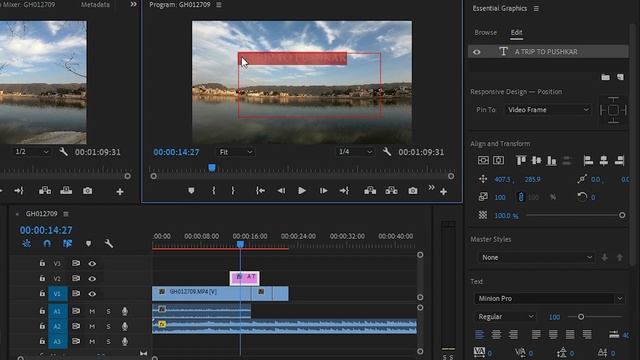This screenshot has width=640, height=360.
Task: Open Master Styles None dropdown
Action: click(x=536, y=258)
